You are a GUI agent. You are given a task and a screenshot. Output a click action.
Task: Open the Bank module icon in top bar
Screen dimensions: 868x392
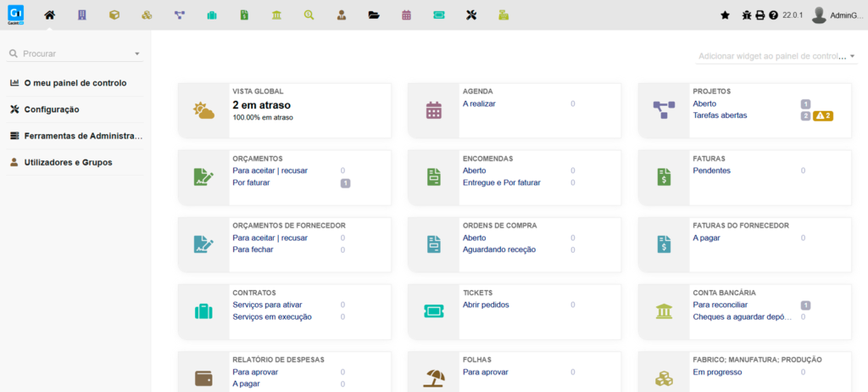click(x=277, y=15)
